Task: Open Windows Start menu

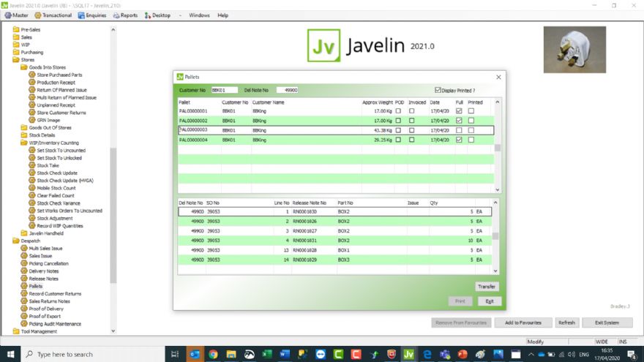Action: click(10, 354)
